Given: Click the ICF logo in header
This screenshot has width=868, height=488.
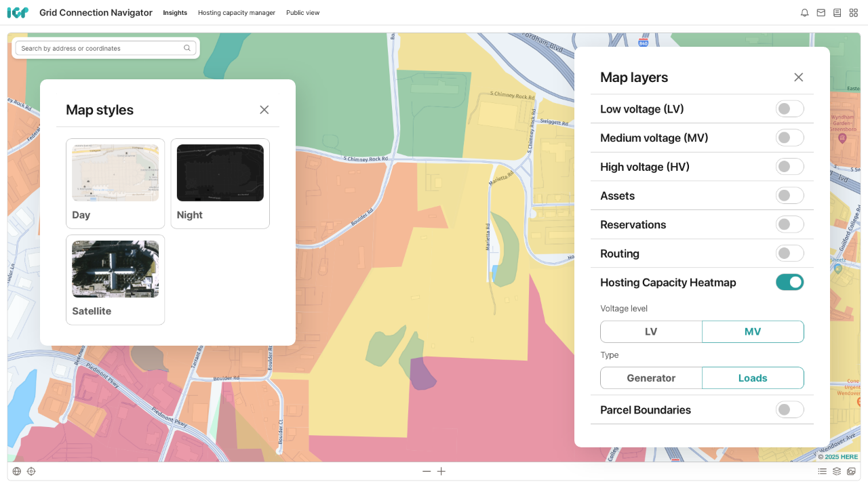Looking at the screenshot, I should (18, 13).
